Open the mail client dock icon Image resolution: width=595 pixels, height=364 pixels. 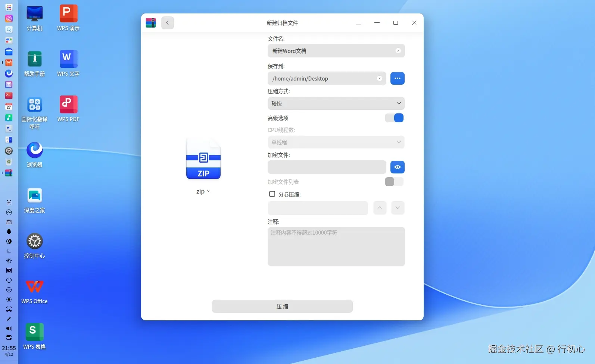coord(9,85)
